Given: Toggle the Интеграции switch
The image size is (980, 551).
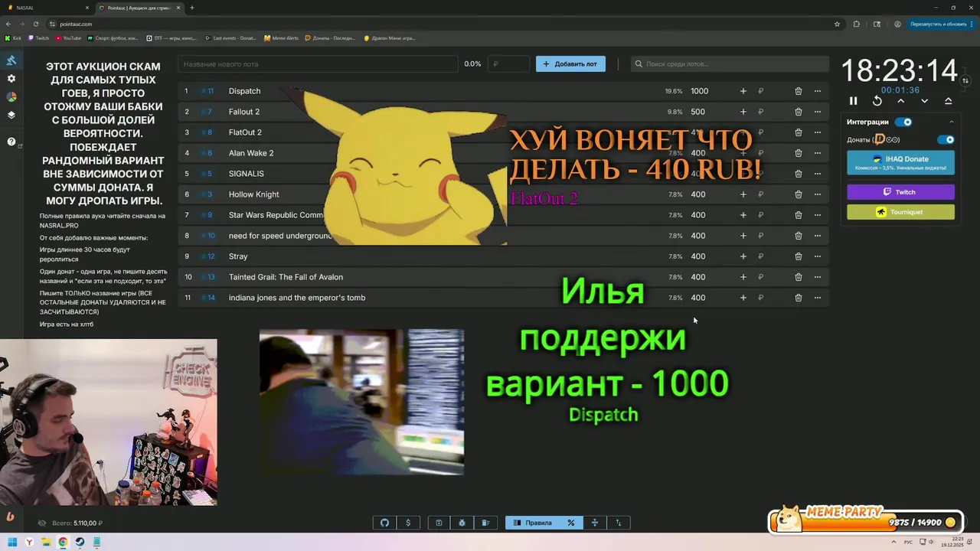Looking at the screenshot, I should tap(903, 122).
